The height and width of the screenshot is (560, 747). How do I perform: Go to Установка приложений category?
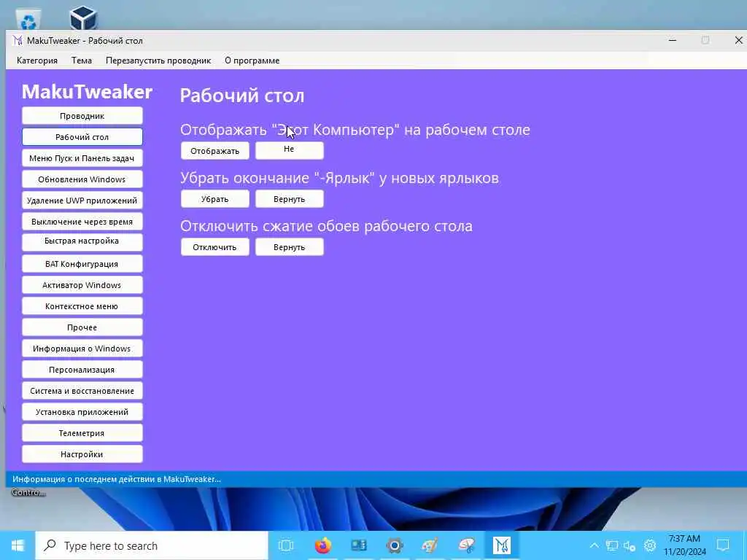(82, 412)
